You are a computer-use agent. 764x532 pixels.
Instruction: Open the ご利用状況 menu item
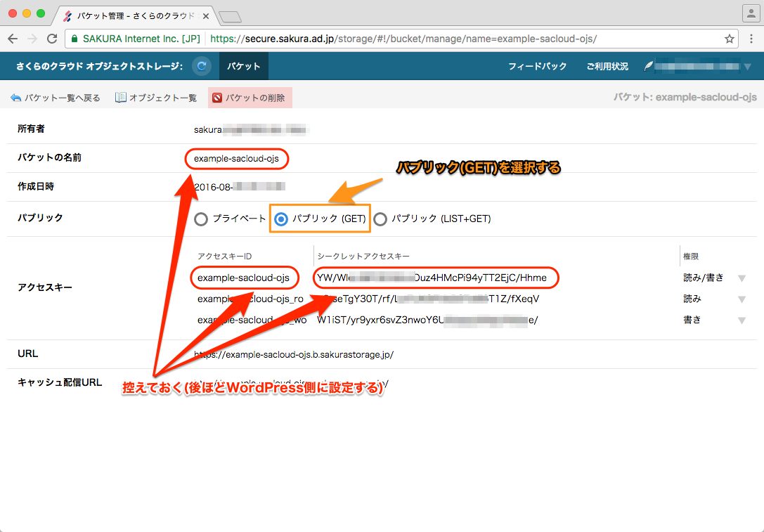pos(607,66)
